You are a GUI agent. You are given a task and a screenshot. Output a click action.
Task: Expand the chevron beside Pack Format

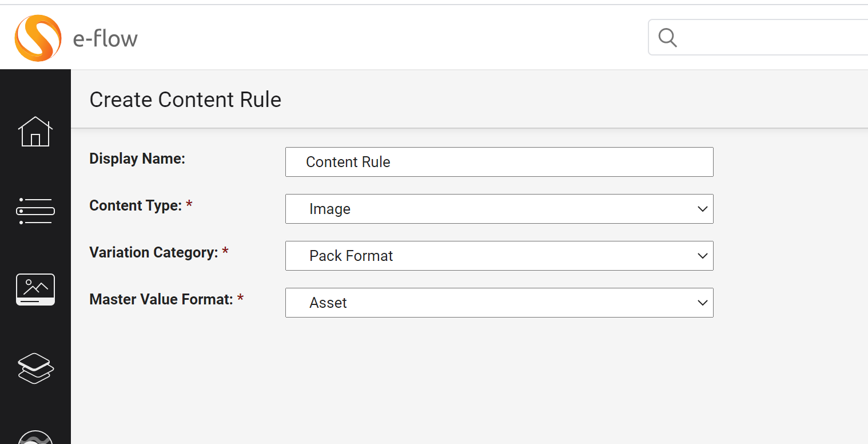pyautogui.click(x=702, y=256)
